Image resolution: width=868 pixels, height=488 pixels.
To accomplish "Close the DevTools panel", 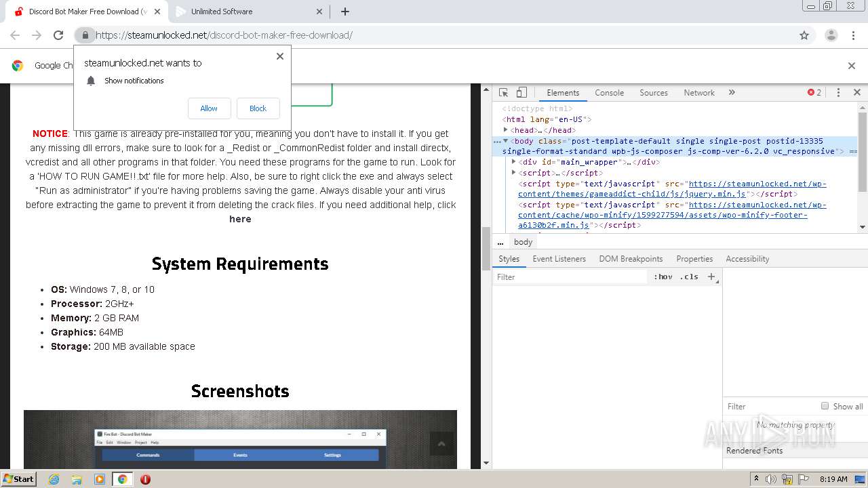I will 857,93.
